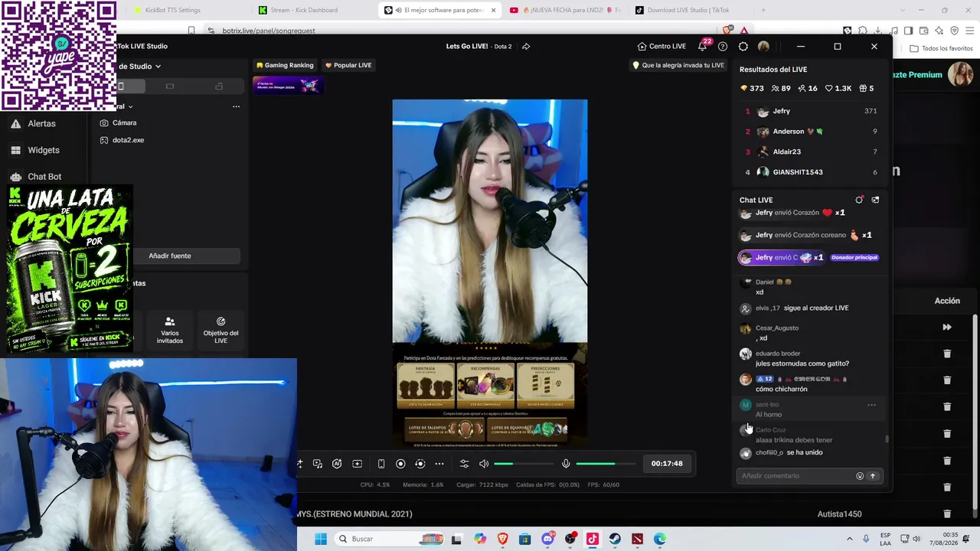The height and width of the screenshot is (551, 980).
Task: Send comment with the arrow button
Action: point(872,476)
